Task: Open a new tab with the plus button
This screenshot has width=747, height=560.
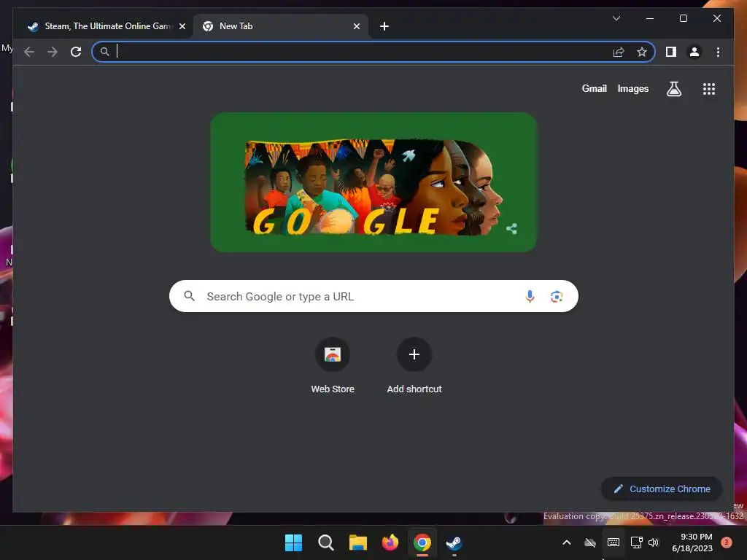Action: pos(384,26)
